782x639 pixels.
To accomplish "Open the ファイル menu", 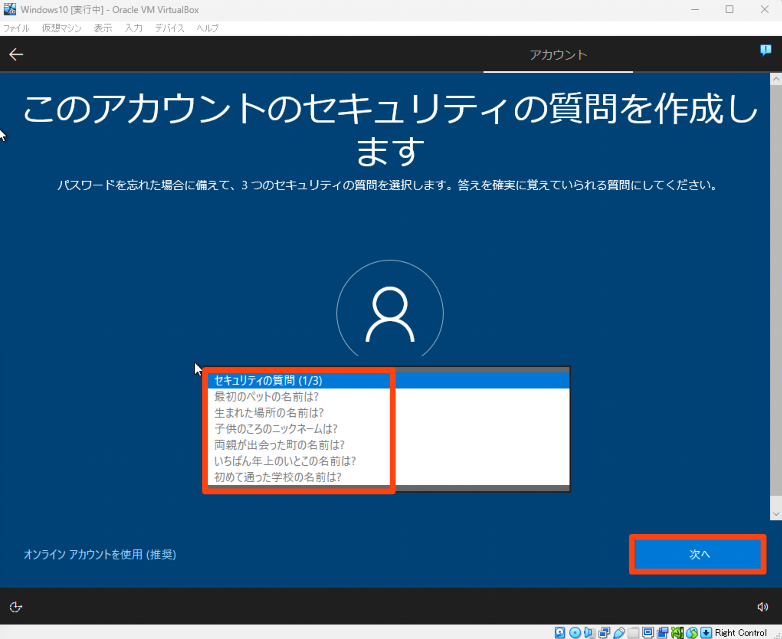I will point(16,28).
